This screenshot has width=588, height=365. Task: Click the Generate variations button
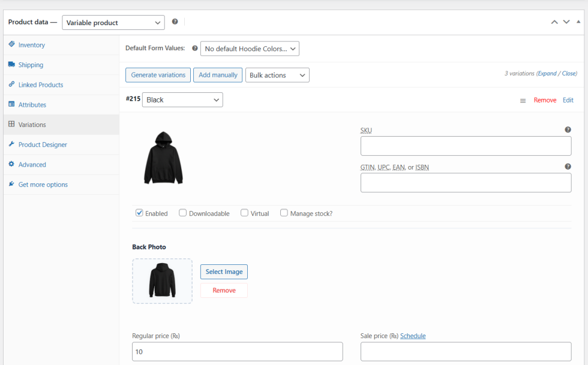[158, 75]
